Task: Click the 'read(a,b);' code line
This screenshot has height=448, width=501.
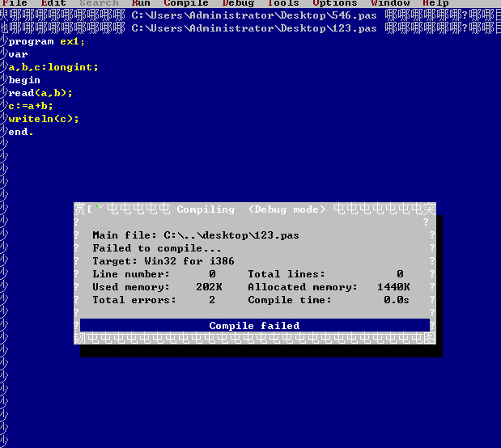Action: point(40,93)
